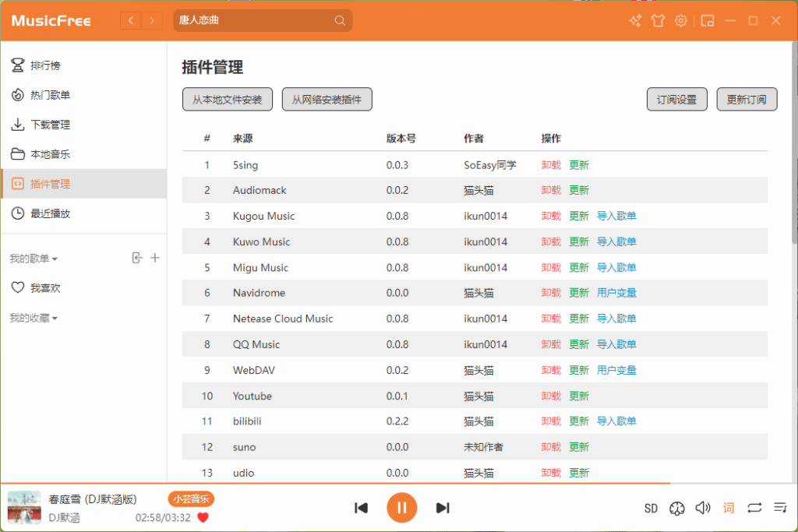This screenshot has width=798, height=532.
Task: Toggle desktop lyrics 词 icon
Action: point(729,508)
